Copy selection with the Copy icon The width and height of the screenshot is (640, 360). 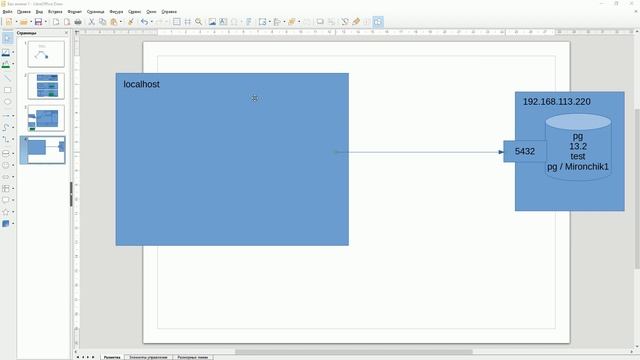tap(102, 22)
